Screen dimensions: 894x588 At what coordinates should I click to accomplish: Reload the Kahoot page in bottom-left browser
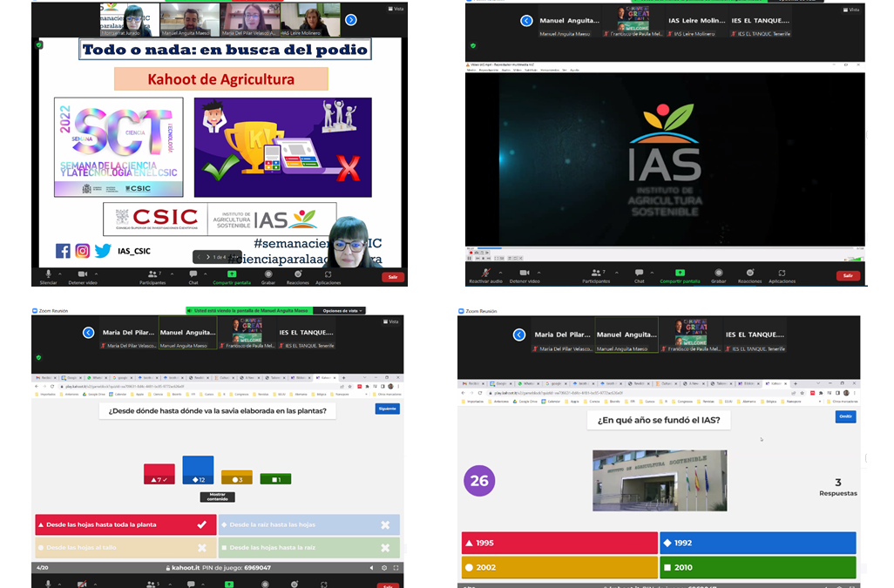coord(52,386)
